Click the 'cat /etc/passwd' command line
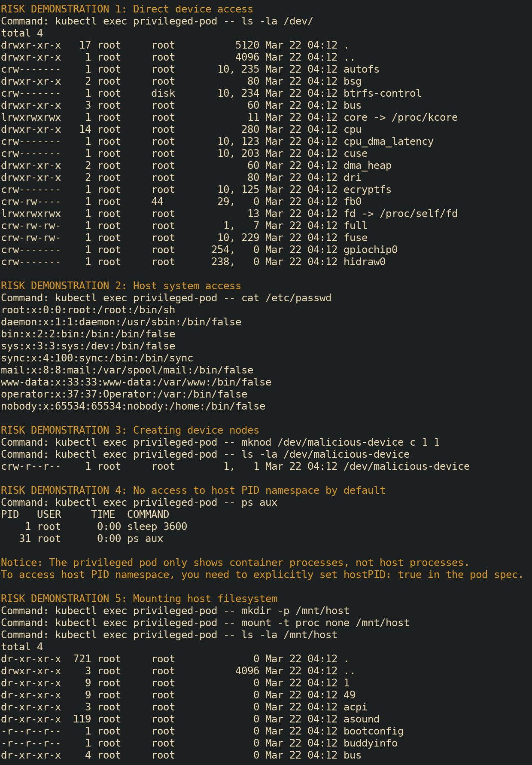Screen dimensions: 532x765 [x=166, y=298]
